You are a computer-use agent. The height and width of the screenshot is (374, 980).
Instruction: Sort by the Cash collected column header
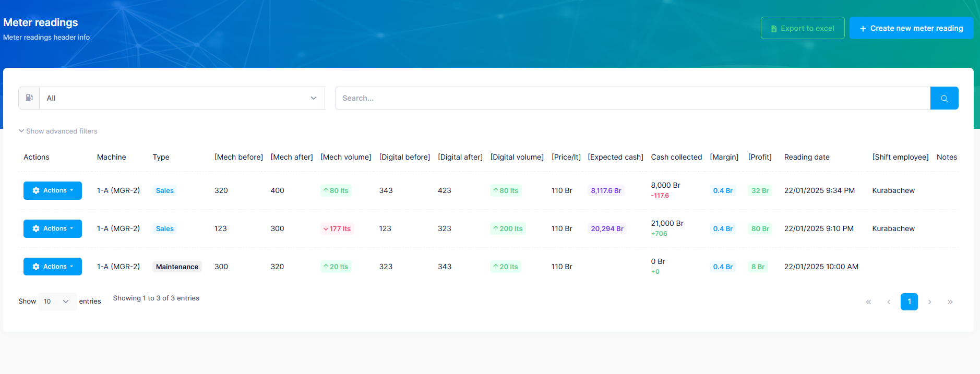pos(676,157)
